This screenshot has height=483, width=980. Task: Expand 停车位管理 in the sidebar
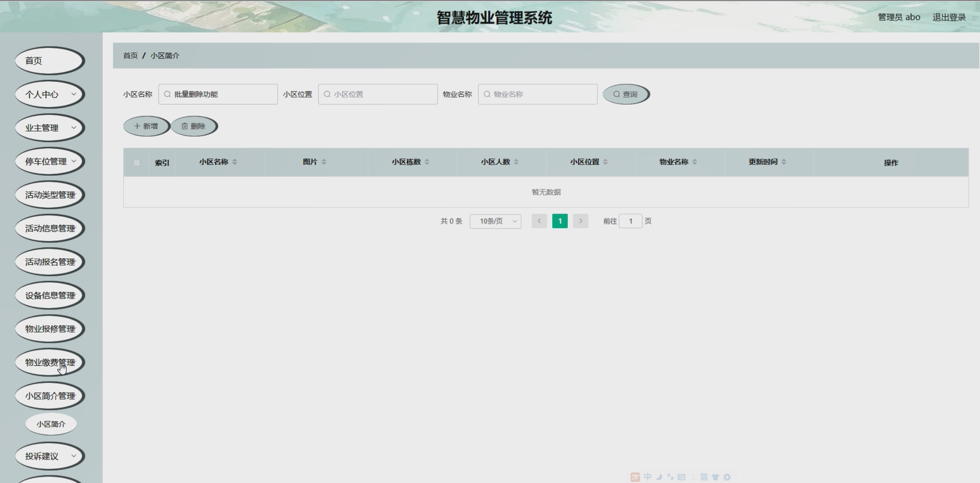pos(49,161)
